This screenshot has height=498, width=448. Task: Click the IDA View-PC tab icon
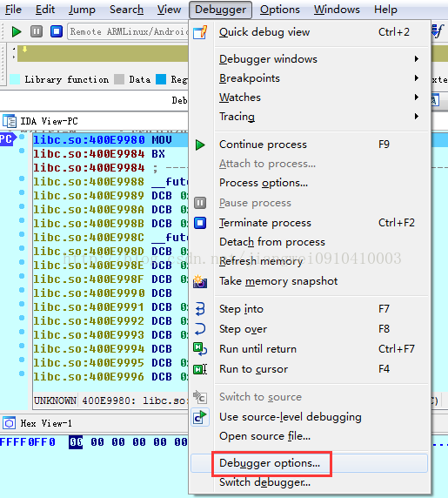(x=10, y=121)
